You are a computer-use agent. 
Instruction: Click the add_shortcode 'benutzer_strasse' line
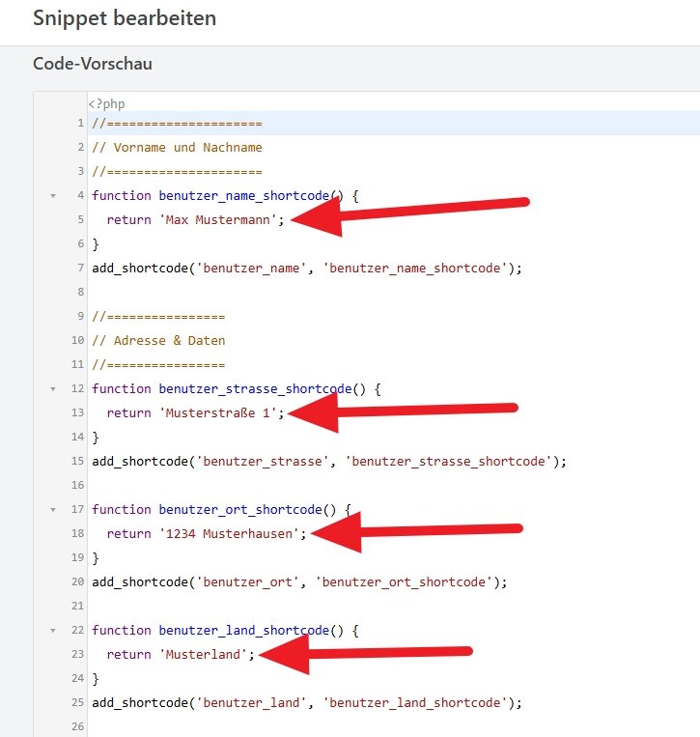328,462
